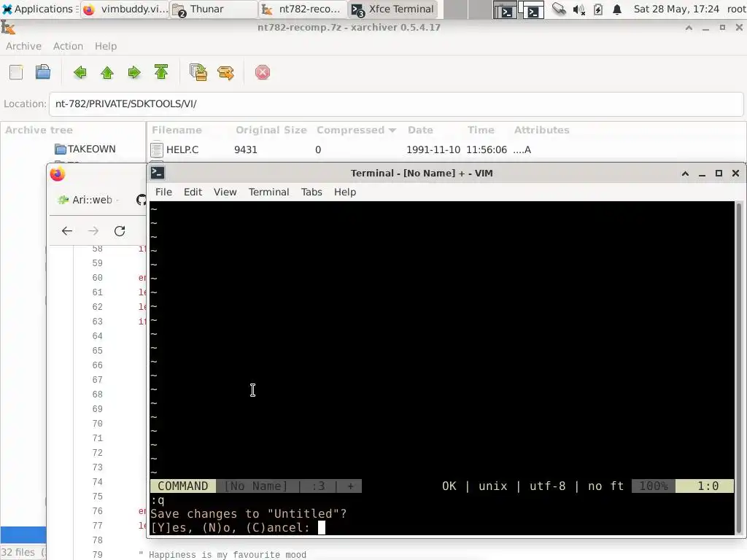
Task: Open the Archive menu in xarchiver
Action: click(23, 46)
